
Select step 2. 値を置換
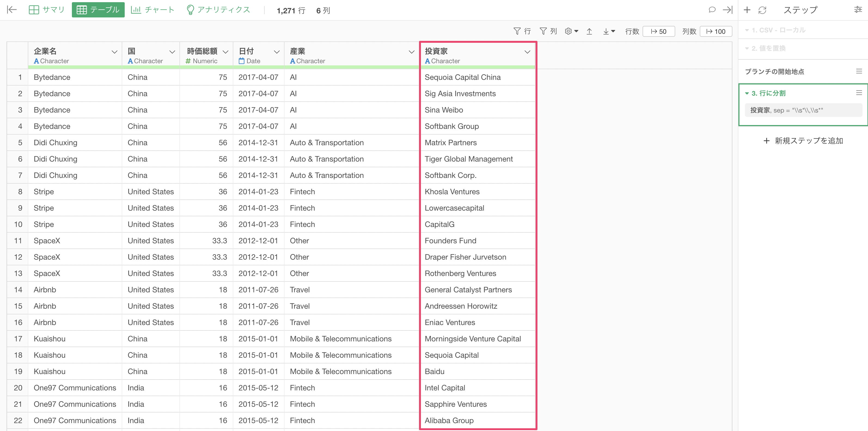coord(768,48)
